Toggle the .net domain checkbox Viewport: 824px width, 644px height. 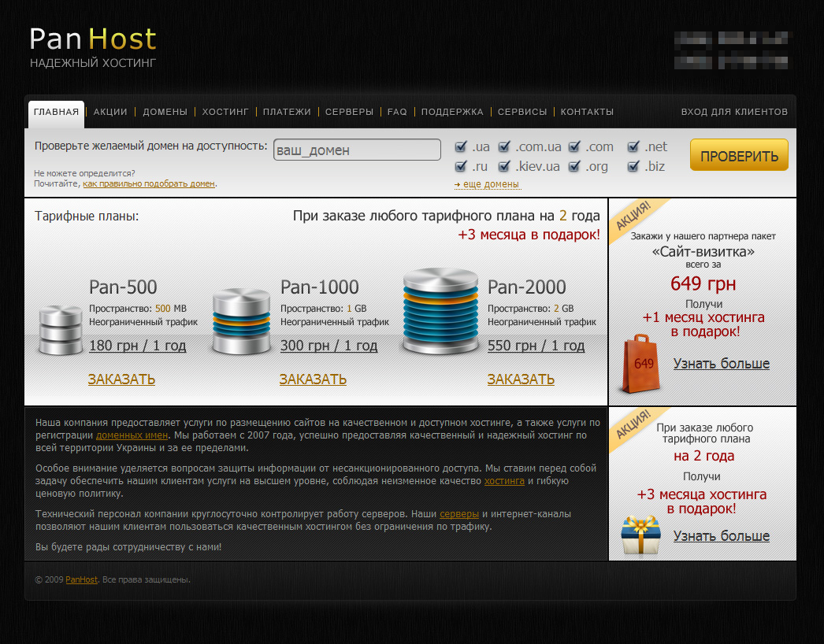[x=633, y=146]
